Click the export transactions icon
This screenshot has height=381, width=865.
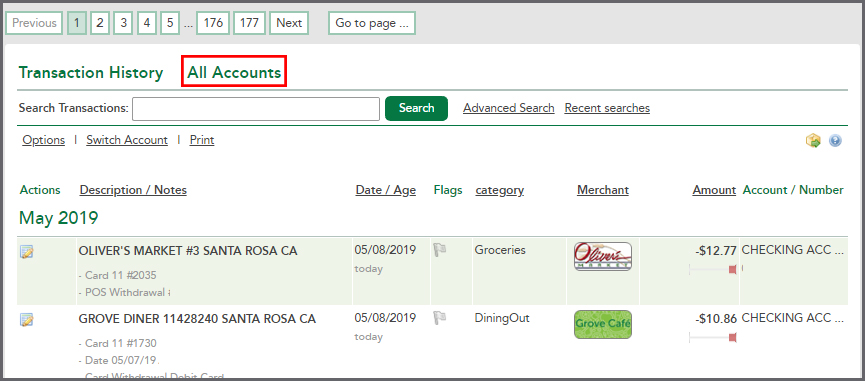pos(813,141)
